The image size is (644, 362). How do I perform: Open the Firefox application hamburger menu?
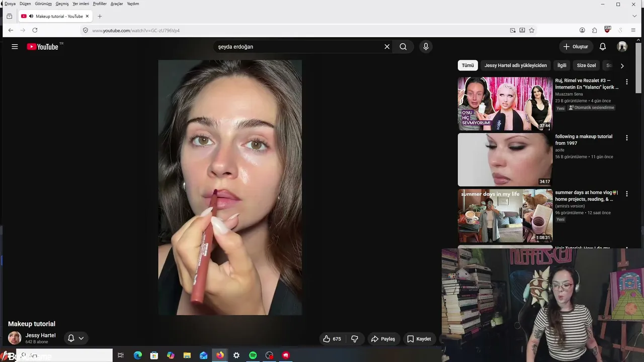[633, 30]
